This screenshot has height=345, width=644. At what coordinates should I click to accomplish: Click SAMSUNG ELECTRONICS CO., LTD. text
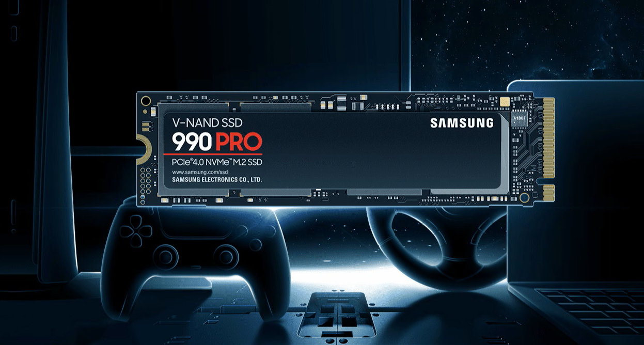tap(217, 180)
